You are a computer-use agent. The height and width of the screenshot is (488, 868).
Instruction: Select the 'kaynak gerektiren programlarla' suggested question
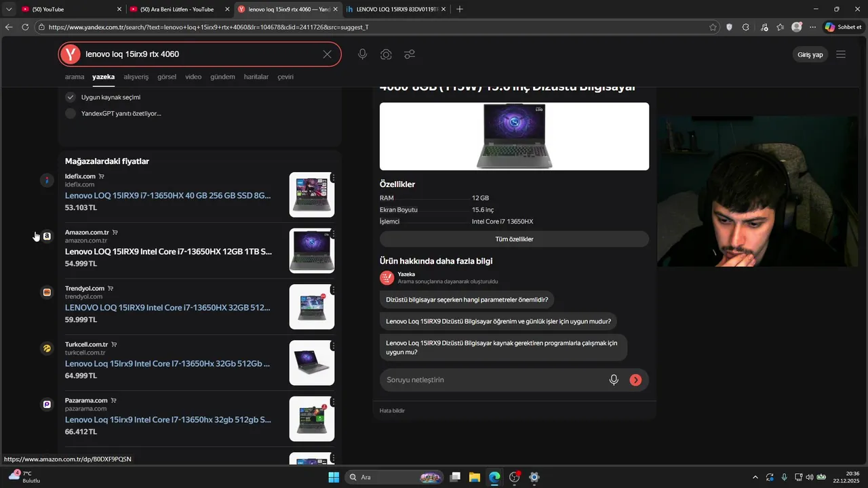point(503,348)
